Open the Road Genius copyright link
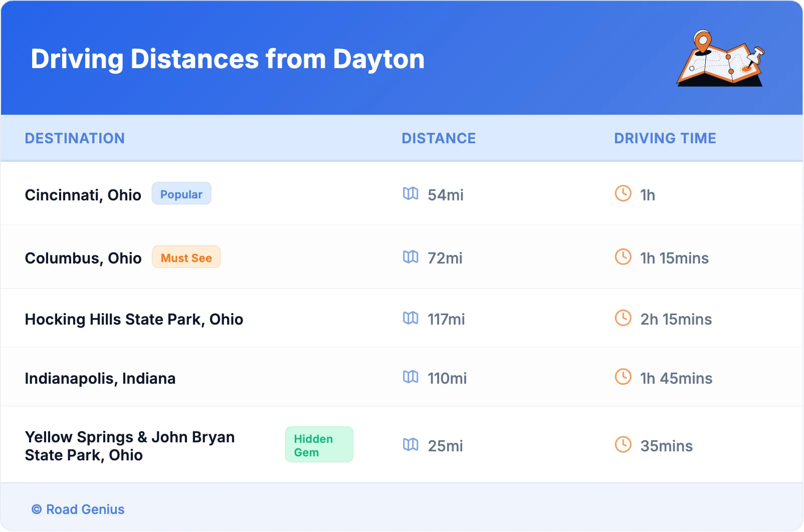Image resolution: width=804 pixels, height=532 pixels. pos(78,509)
